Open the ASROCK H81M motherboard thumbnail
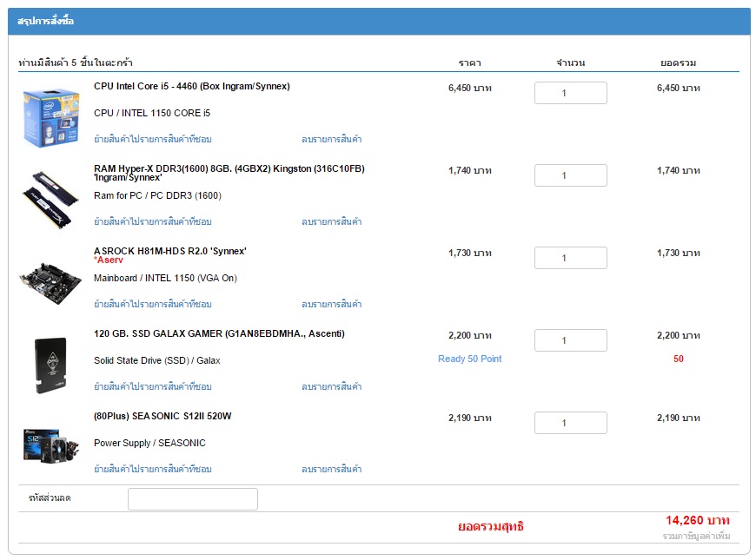The height and width of the screenshot is (560, 756). 50,283
